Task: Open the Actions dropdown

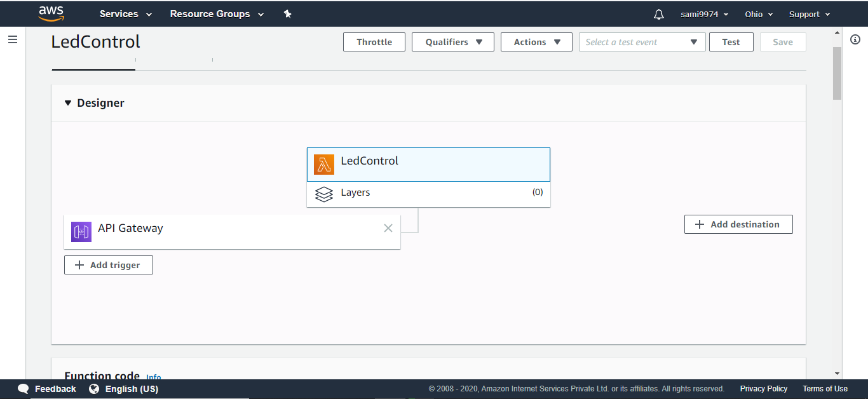Action: 537,42
